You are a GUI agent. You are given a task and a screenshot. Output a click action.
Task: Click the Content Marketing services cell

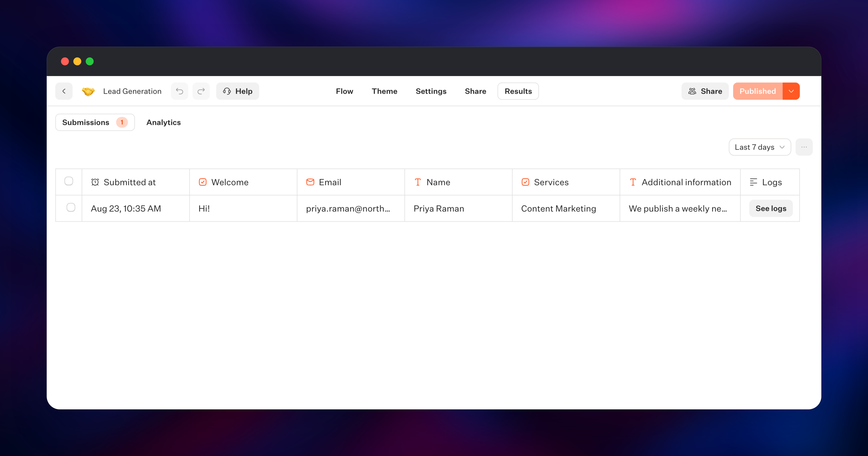[x=566, y=208]
